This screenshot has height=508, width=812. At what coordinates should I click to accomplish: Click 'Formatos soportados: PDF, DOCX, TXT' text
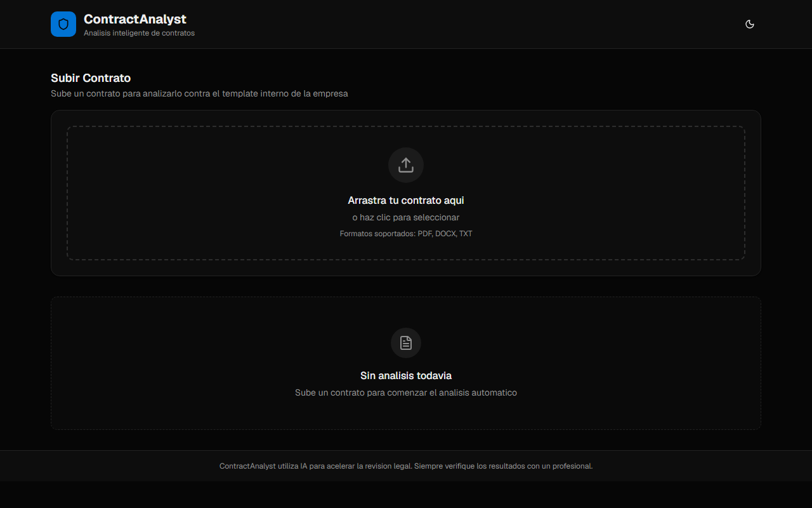click(x=406, y=234)
